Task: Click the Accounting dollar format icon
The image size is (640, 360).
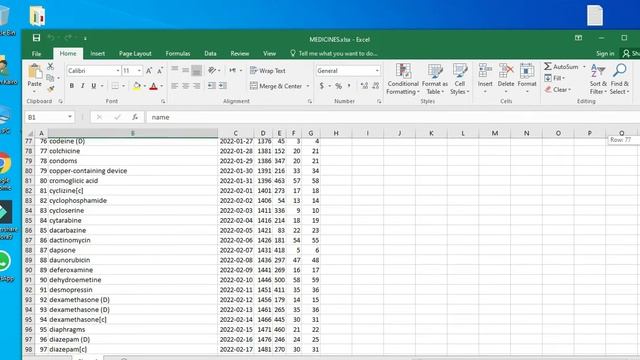Action: [x=322, y=86]
